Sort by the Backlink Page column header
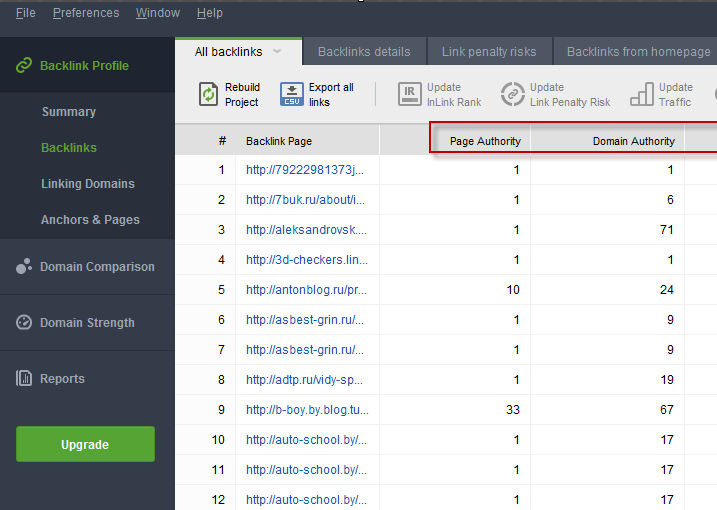 click(279, 141)
